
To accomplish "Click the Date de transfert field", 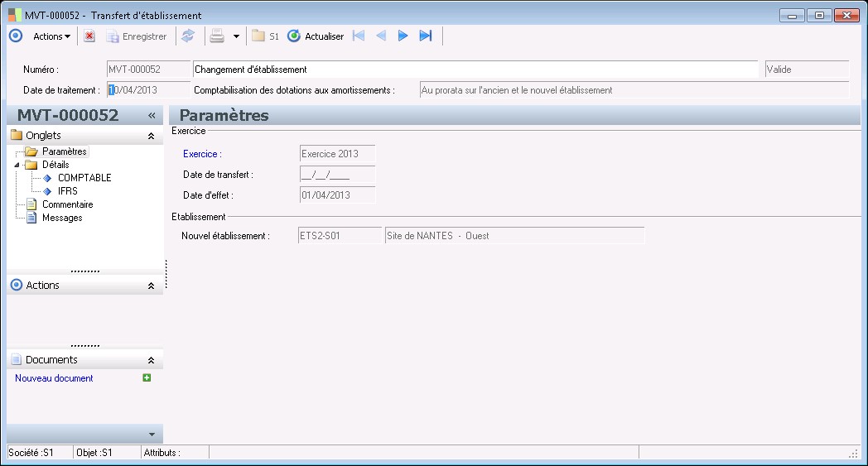I will (338, 175).
